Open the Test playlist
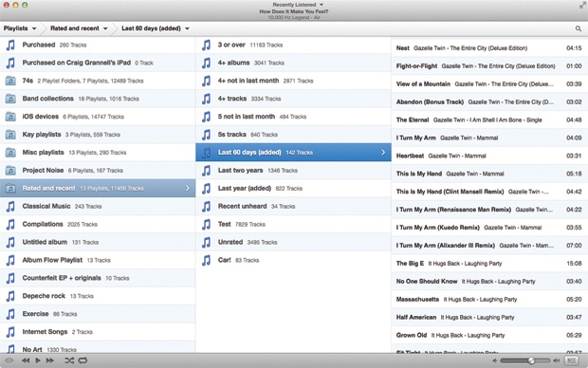This screenshot has width=588, height=368. click(x=293, y=225)
